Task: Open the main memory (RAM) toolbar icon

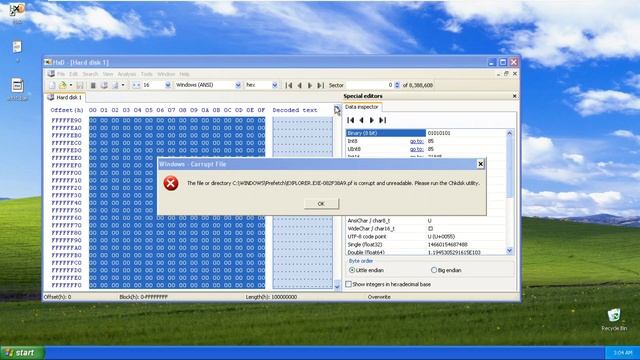Action: [x=93, y=85]
